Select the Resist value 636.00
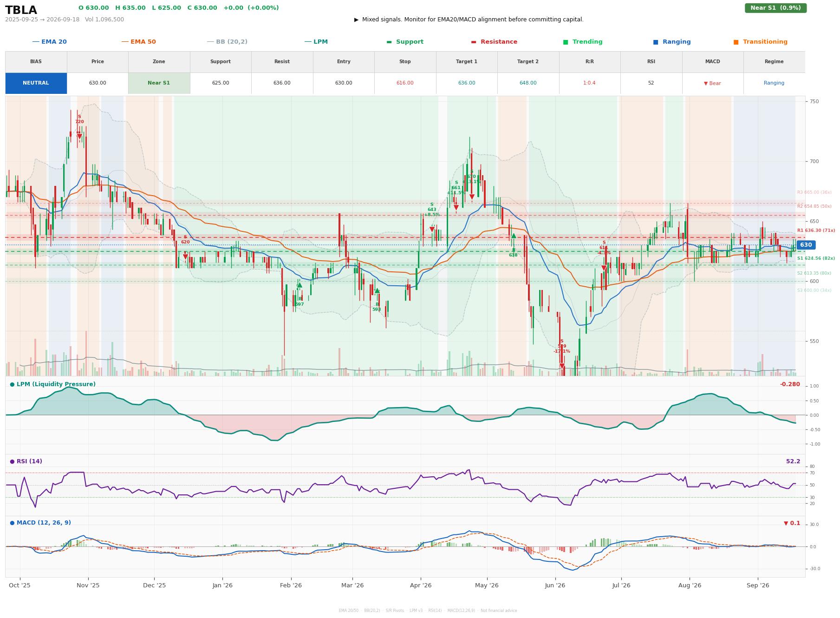 coord(282,83)
